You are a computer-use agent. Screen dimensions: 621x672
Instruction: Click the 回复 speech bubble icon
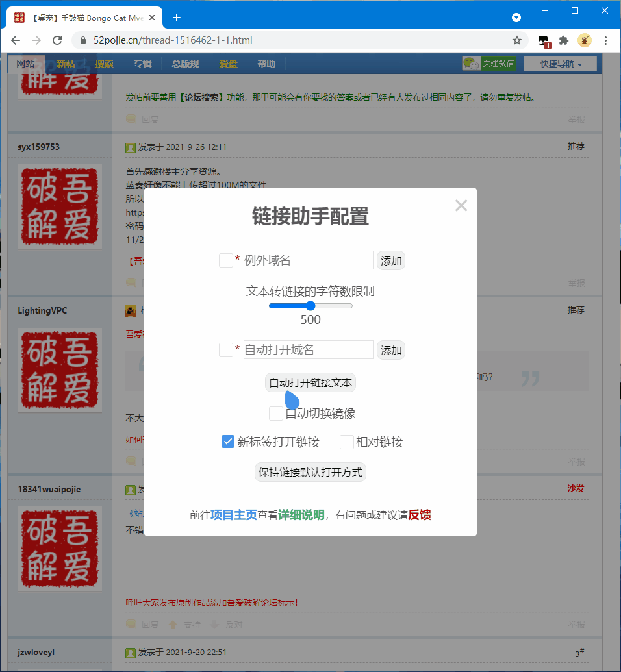click(131, 624)
